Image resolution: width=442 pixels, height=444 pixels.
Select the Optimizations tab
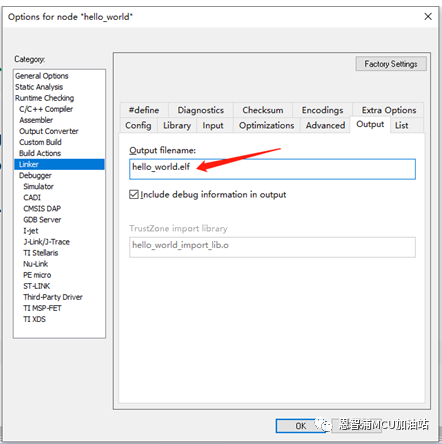click(x=266, y=126)
